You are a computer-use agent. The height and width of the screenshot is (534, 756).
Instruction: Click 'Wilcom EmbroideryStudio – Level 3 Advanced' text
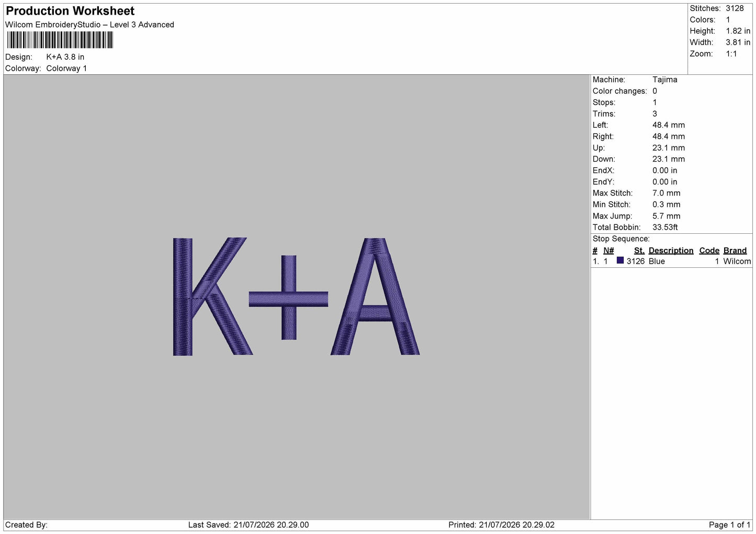pos(89,25)
